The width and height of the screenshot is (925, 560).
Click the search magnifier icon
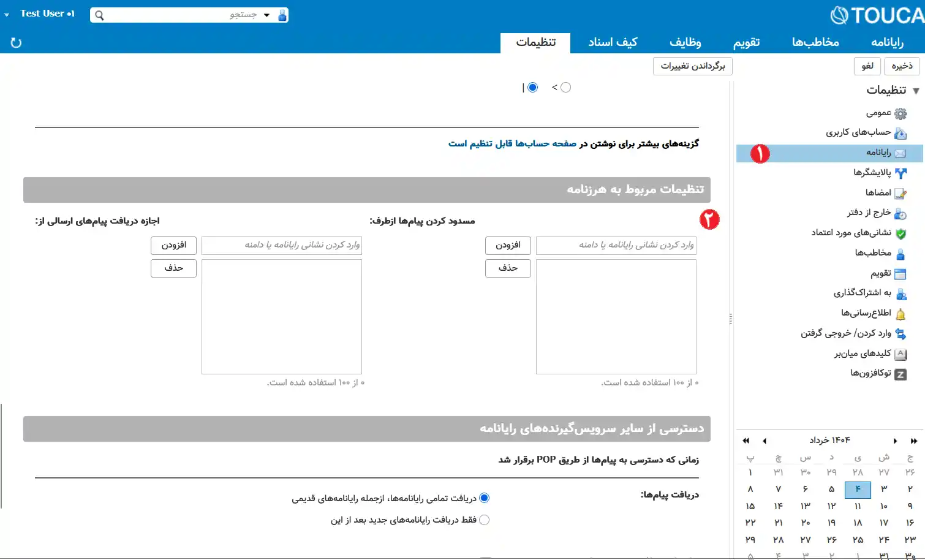point(99,15)
